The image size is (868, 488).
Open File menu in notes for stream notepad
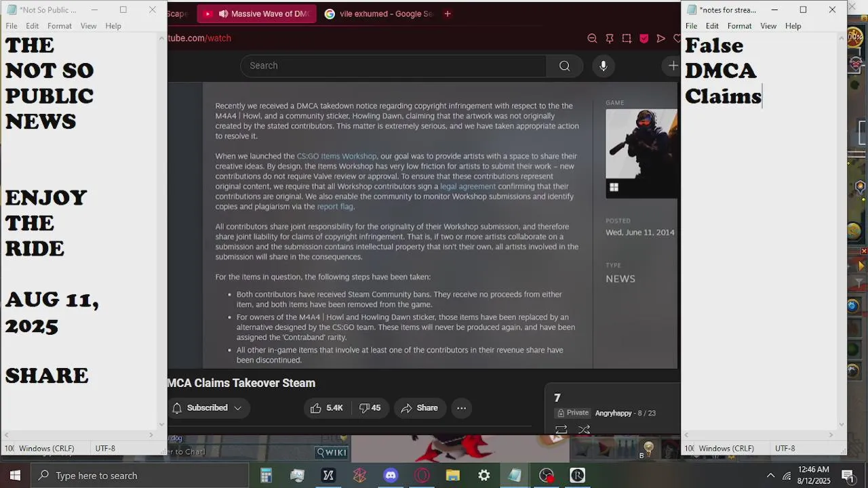691,26
